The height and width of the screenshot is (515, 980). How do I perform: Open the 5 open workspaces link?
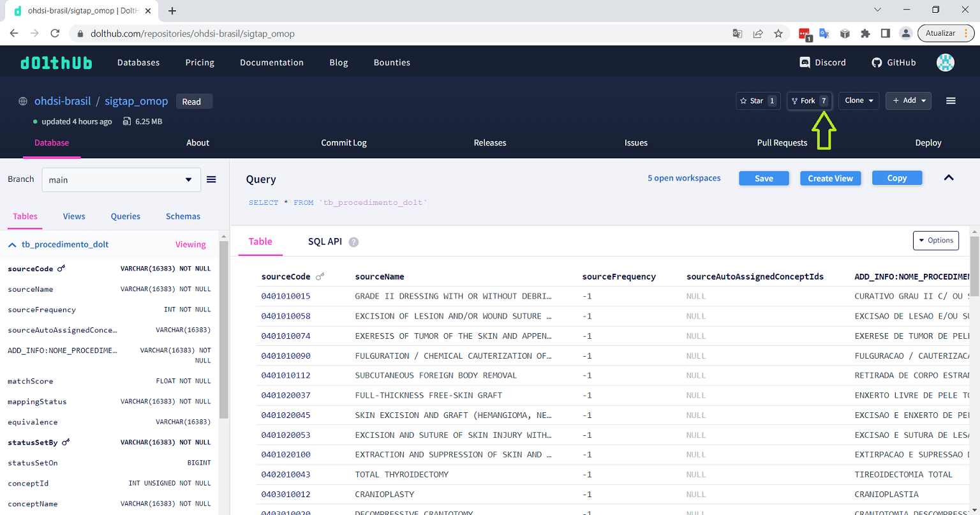point(684,178)
